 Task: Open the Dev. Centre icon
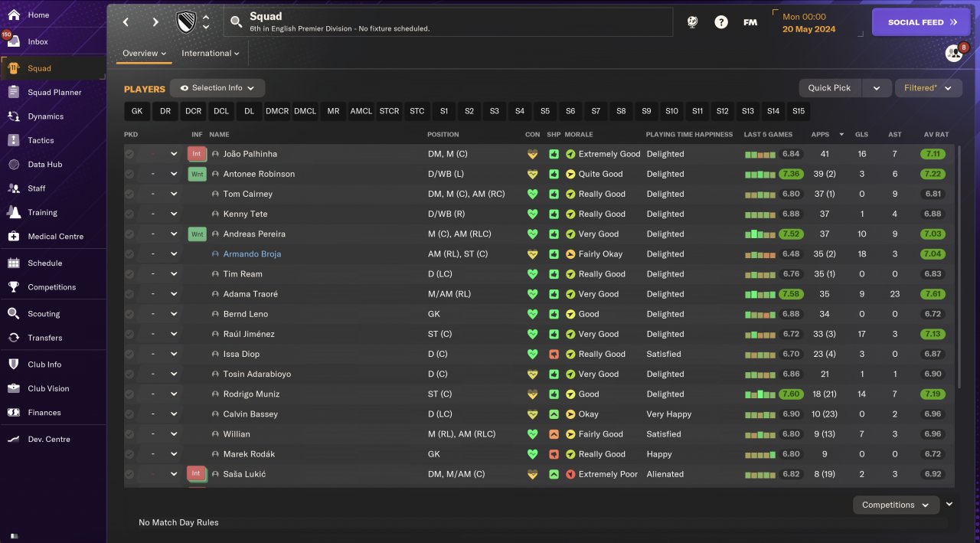pyautogui.click(x=14, y=439)
